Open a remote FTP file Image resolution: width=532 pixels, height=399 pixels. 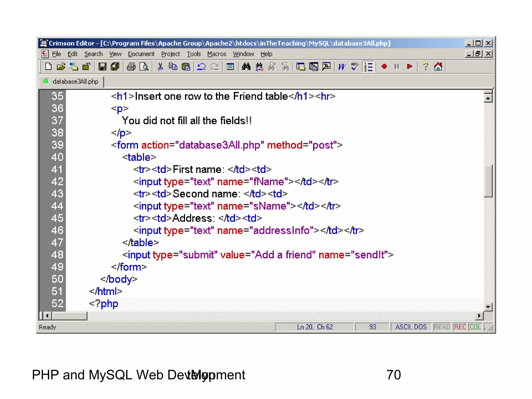coord(74,67)
